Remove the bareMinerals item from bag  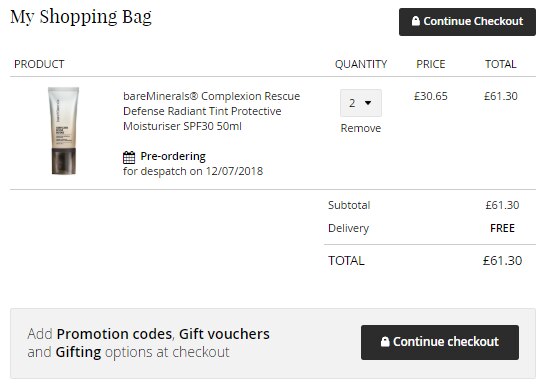(x=360, y=128)
